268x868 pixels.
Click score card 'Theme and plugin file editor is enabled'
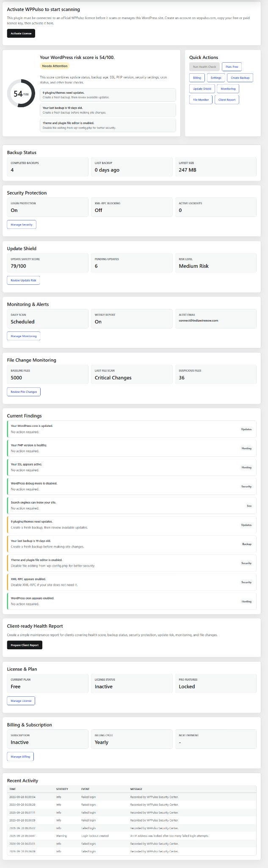[x=108, y=125]
